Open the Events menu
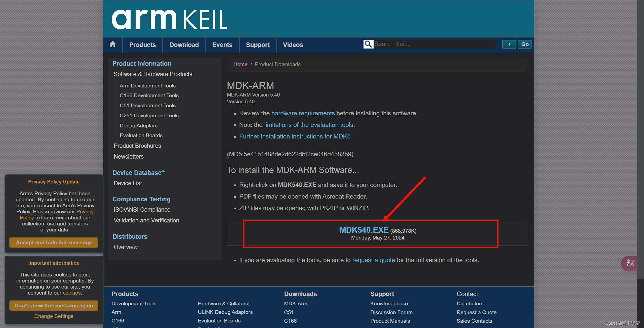644x328 pixels. click(222, 45)
